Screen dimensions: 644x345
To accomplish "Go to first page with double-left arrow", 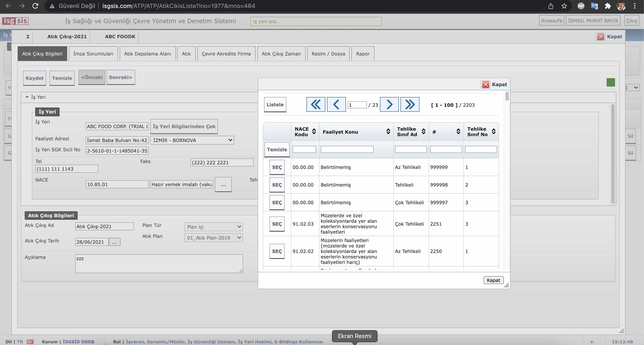I will [315, 105].
